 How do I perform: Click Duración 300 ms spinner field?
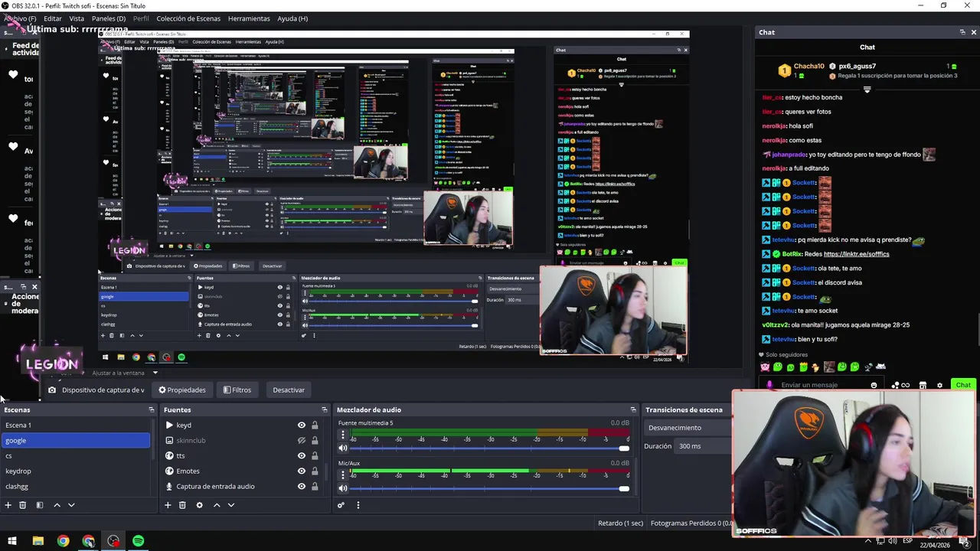pyautogui.click(x=703, y=446)
